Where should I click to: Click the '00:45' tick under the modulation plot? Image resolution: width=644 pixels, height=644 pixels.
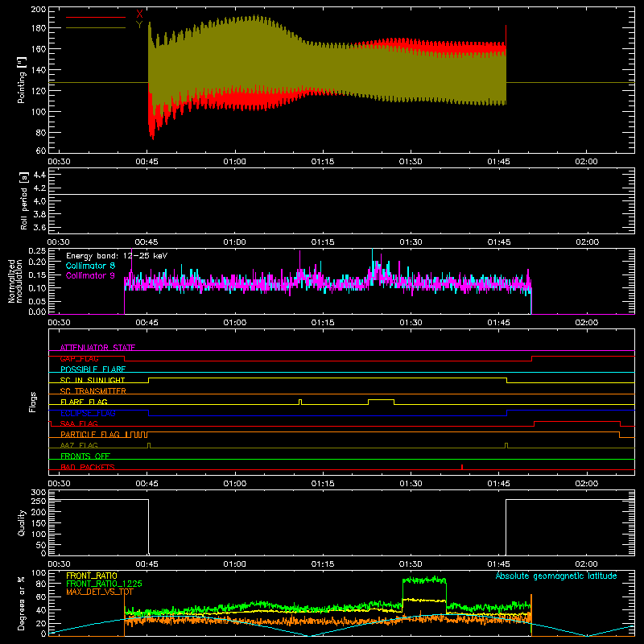pyautogui.click(x=147, y=323)
